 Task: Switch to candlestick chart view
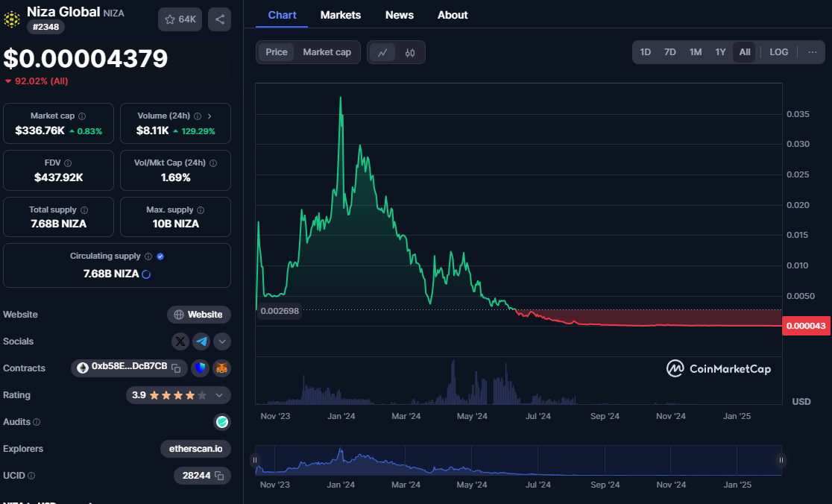[410, 52]
